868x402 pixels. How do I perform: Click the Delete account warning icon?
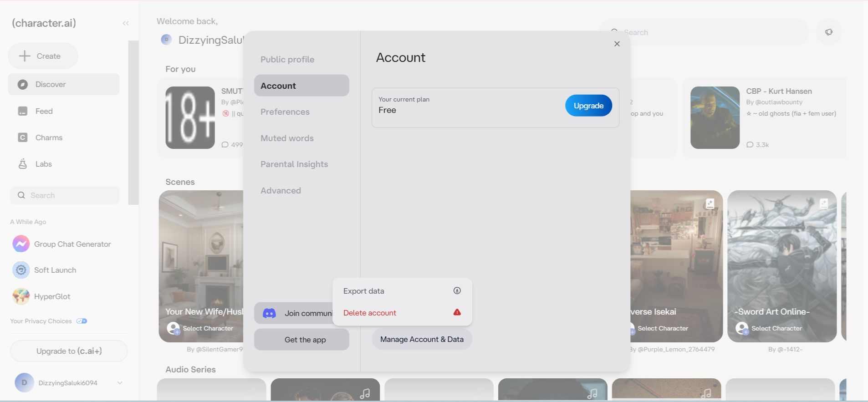point(457,312)
